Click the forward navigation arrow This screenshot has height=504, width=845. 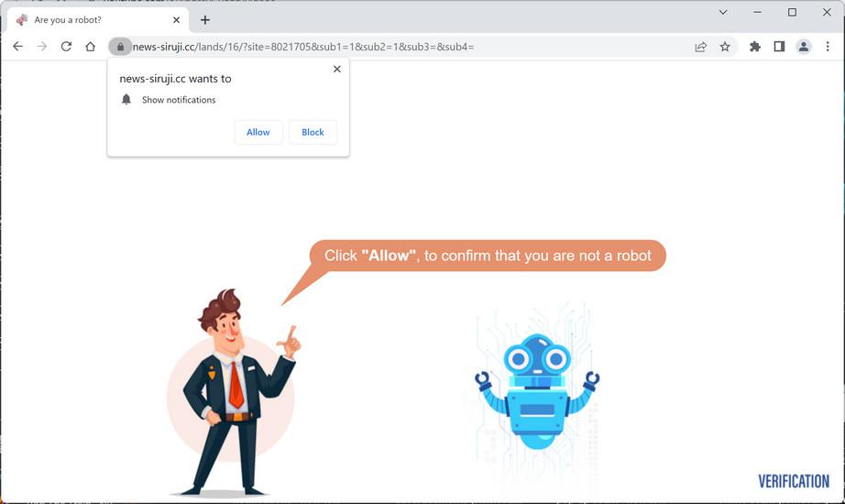(42, 47)
